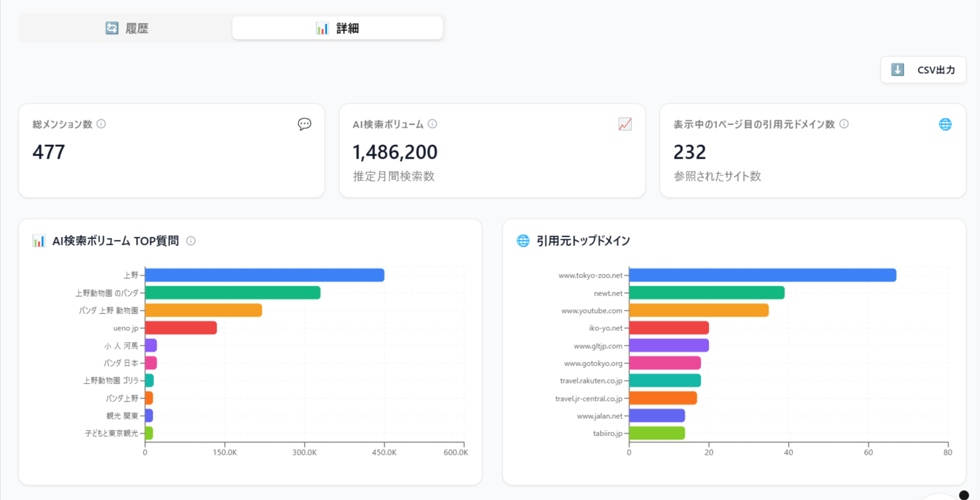Click the info icon after AI検索ボリューム TOP質問
This screenshot has width=980, height=500.
point(191,241)
